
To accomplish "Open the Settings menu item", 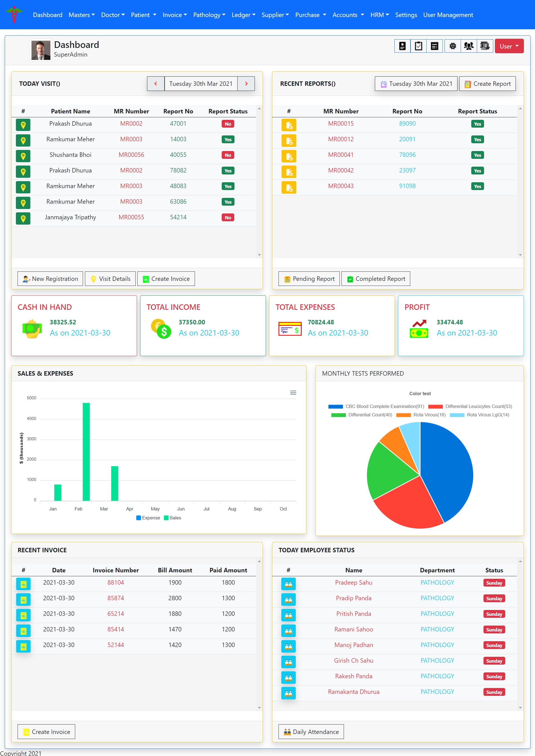I will (406, 15).
